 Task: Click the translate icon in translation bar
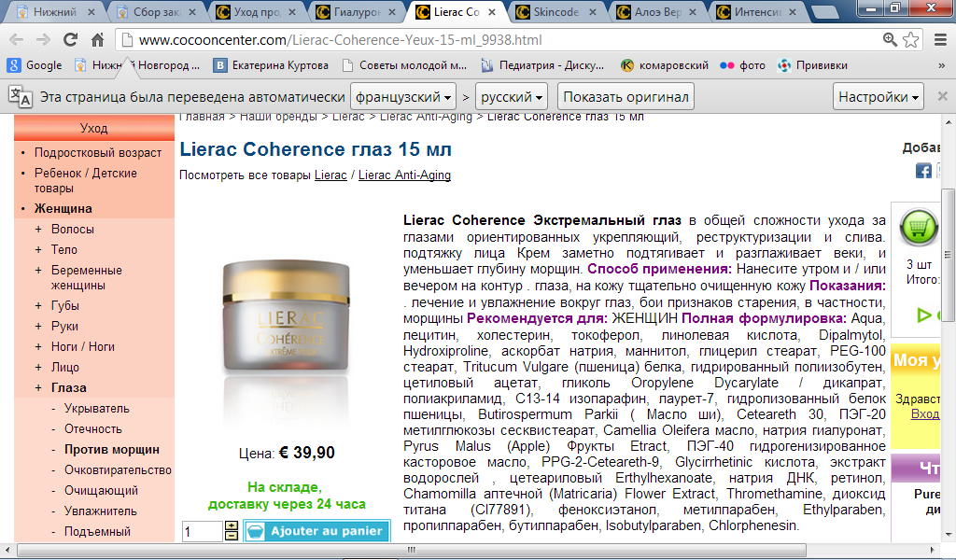coord(21,96)
